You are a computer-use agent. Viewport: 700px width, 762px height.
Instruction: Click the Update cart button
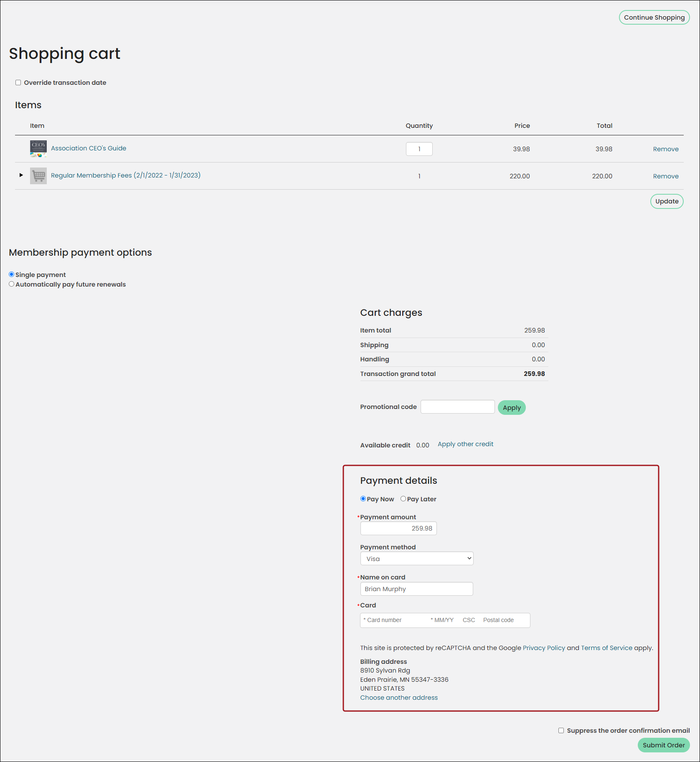pos(667,201)
